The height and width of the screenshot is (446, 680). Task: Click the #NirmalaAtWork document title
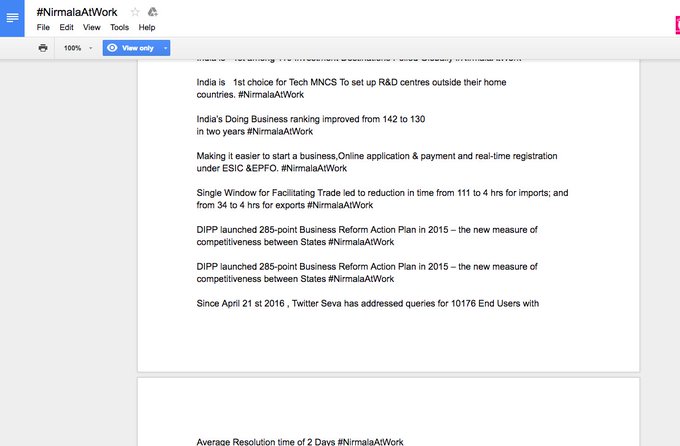(x=77, y=12)
